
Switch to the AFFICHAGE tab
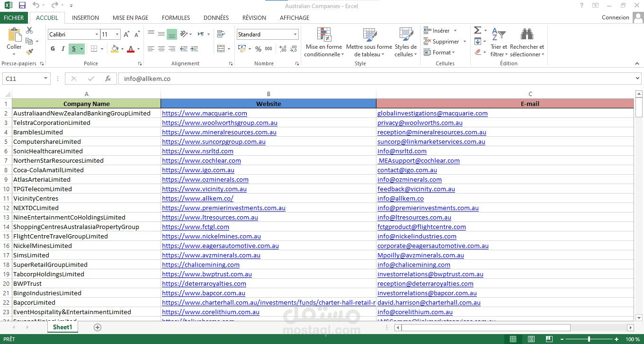(294, 18)
